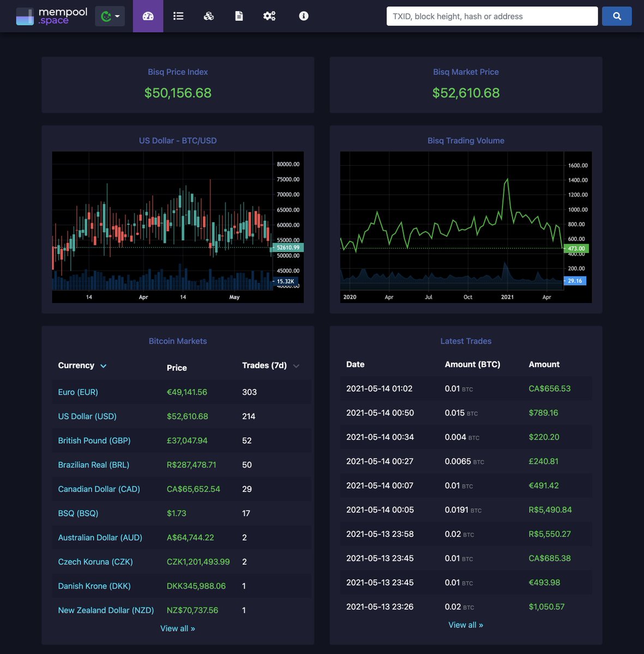
Task: Open the British Pound (GBP) market
Action: [x=94, y=440]
